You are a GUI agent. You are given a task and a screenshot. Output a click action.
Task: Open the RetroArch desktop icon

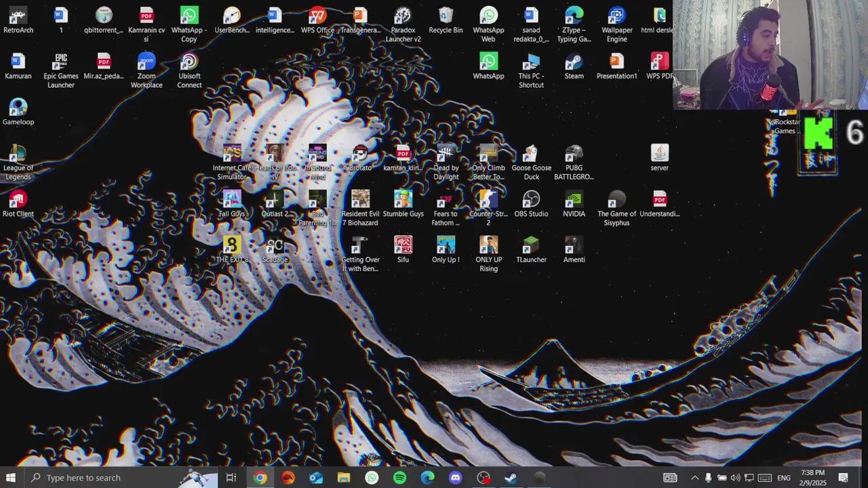18,20
